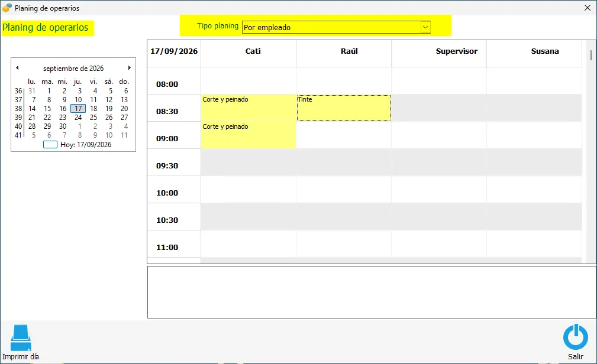Select day 26 in the calendar

pos(109,118)
